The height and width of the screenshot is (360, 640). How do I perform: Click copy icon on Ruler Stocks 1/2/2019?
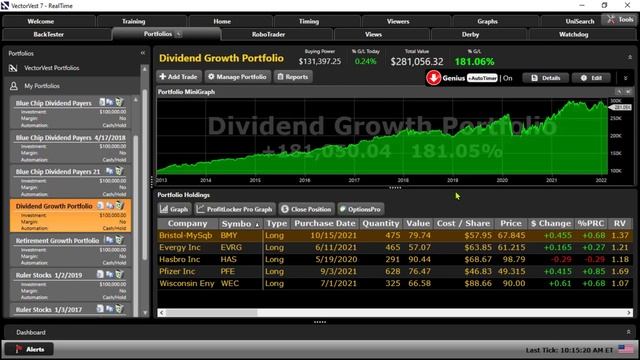tap(110, 274)
